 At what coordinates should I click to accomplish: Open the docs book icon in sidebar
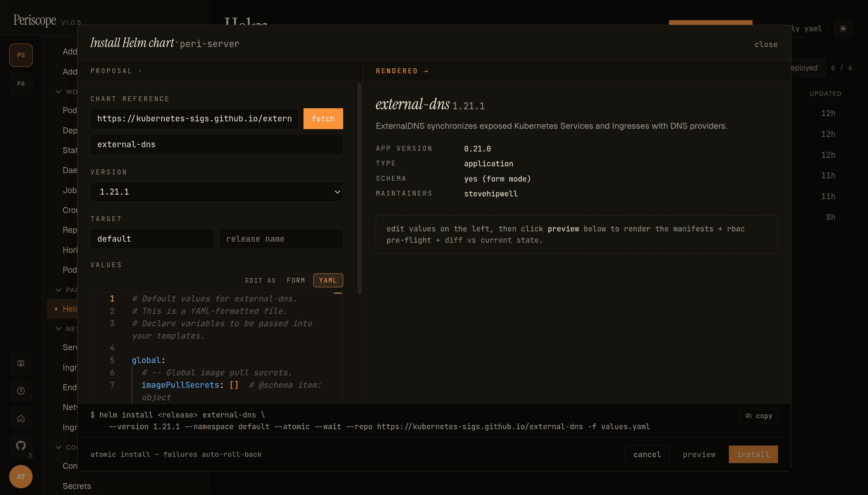pyautogui.click(x=21, y=363)
